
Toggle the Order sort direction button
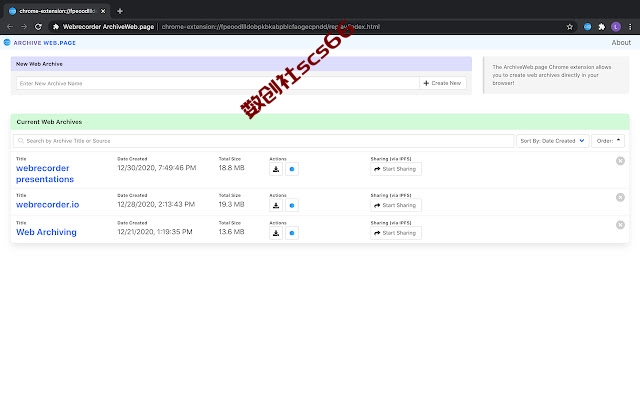(608, 141)
